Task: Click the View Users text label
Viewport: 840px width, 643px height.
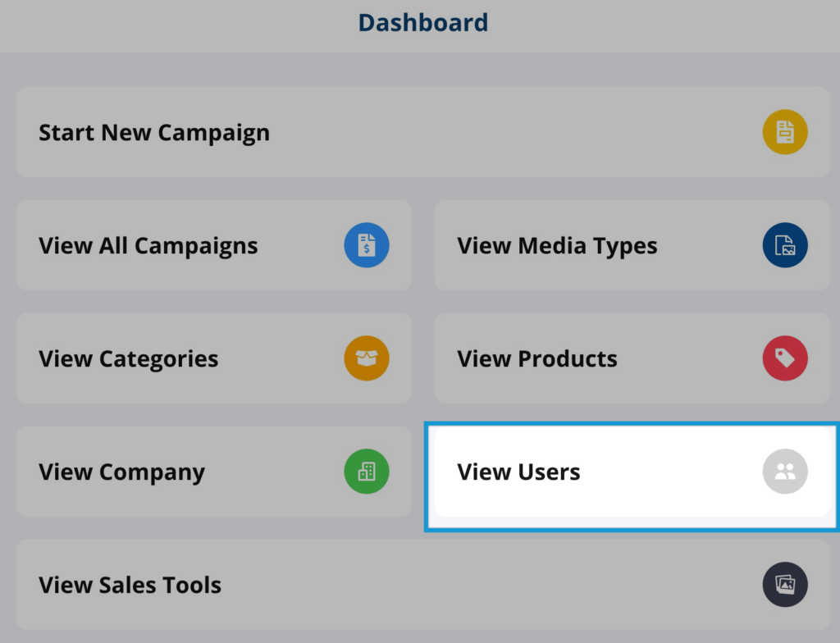Action: (518, 472)
